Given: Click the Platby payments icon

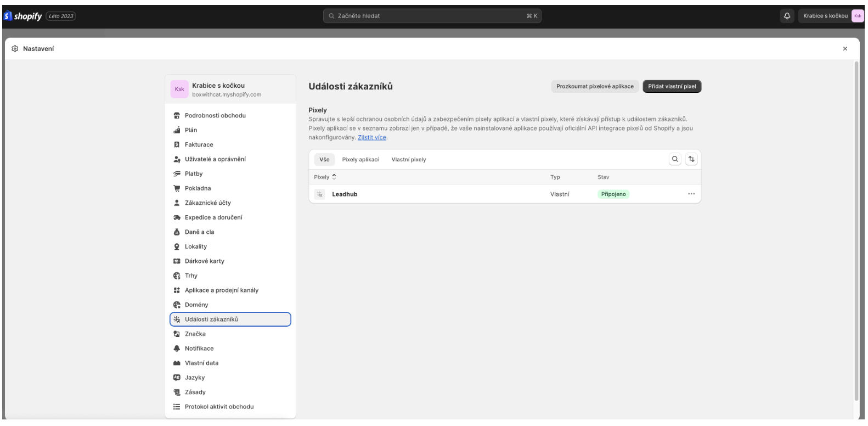Looking at the screenshot, I should tap(177, 173).
